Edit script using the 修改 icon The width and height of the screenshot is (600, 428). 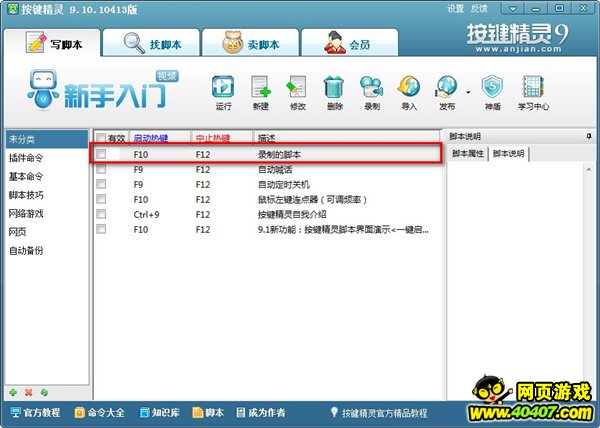coord(297,93)
